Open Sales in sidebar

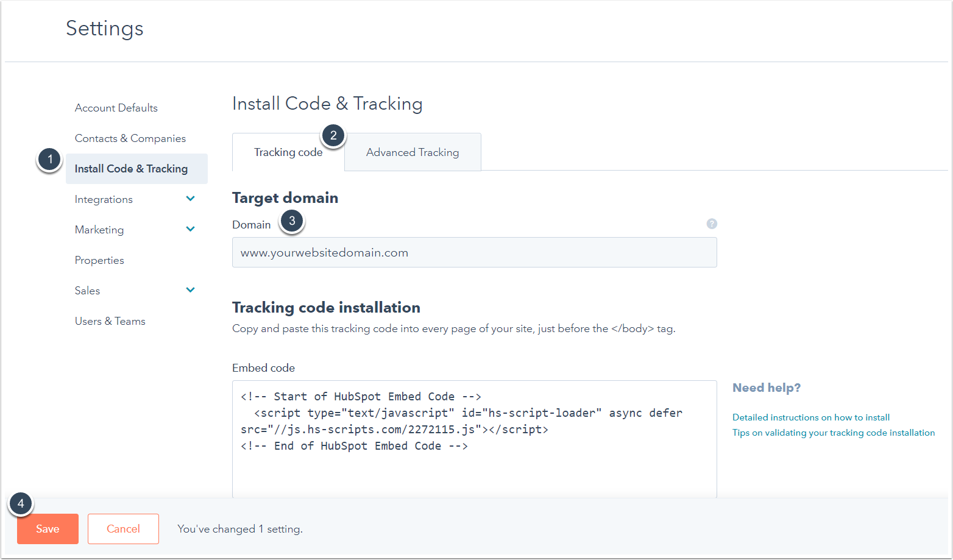[x=87, y=291]
